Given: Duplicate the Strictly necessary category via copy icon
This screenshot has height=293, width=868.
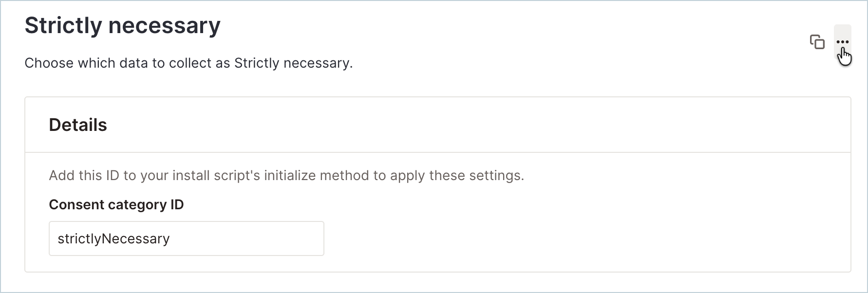Looking at the screenshot, I should coord(817,42).
